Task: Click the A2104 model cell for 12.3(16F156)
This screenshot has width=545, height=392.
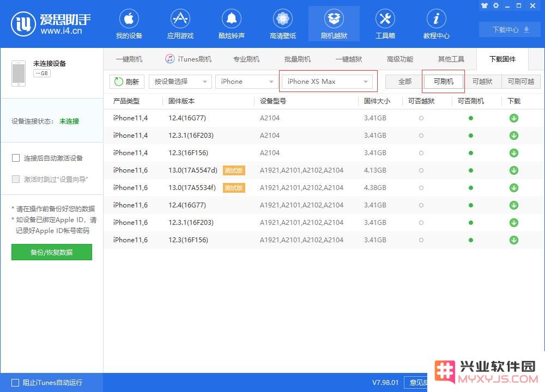Action: [270, 153]
